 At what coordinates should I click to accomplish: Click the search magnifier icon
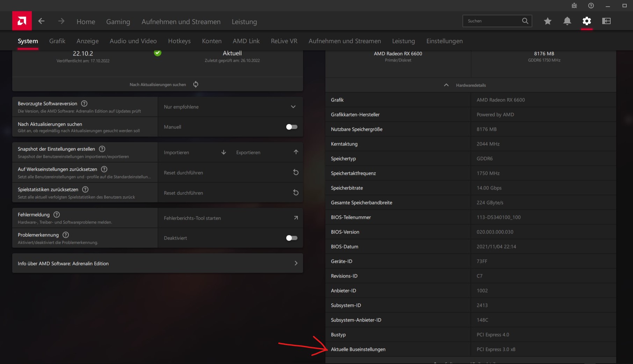tap(525, 21)
